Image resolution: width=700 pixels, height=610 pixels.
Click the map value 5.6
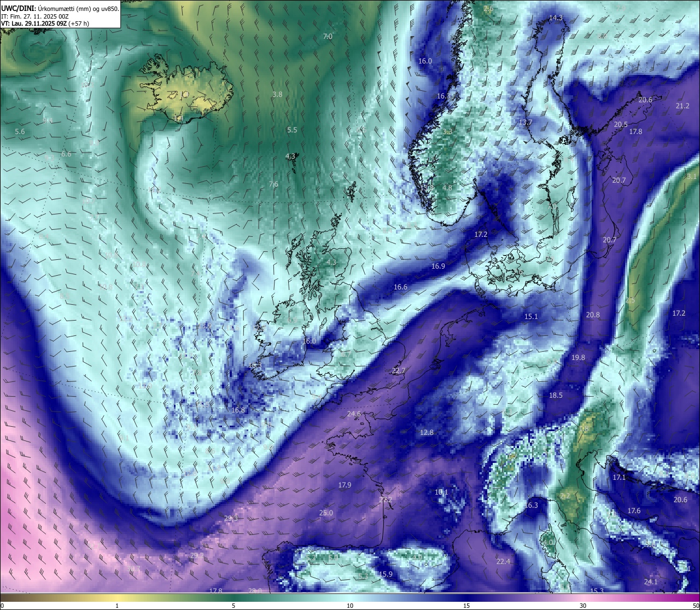[x=20, y=132]
